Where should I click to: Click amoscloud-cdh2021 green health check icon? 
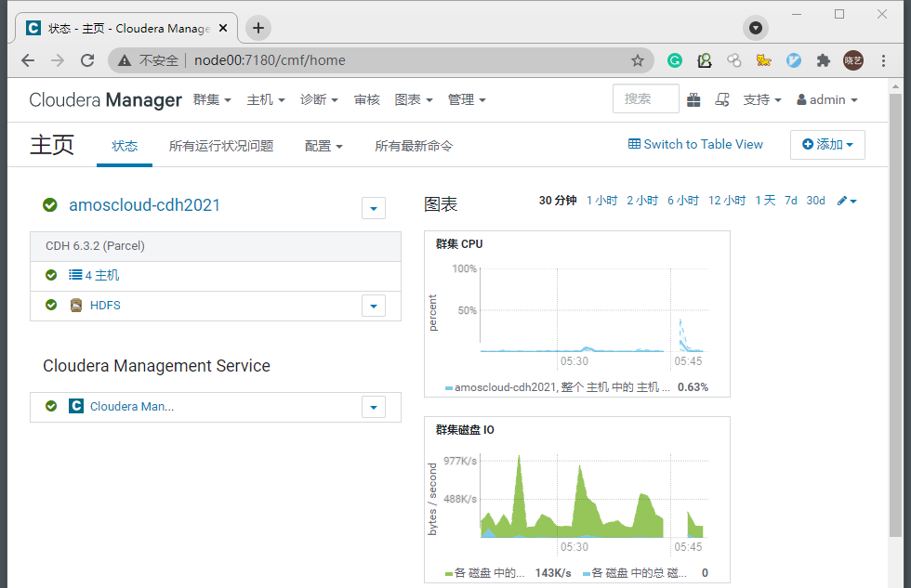[x=50, y=205]
